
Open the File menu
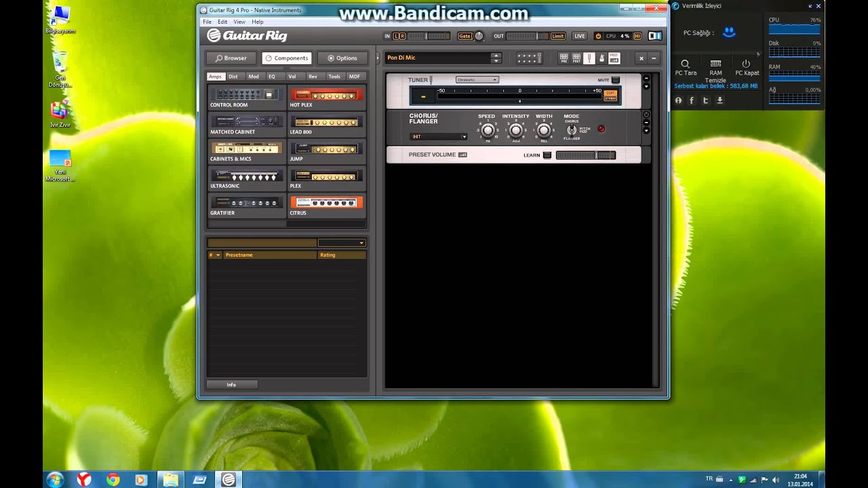[x=207, y=22]
